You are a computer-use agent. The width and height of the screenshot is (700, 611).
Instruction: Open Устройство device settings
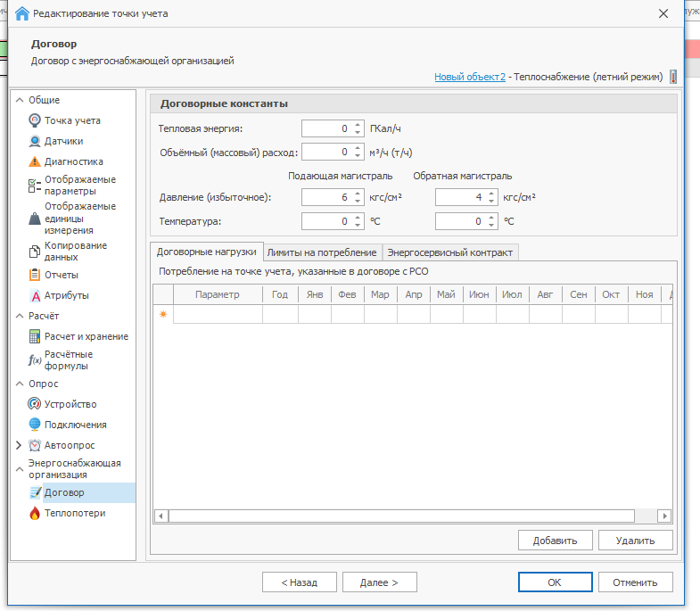70,404
